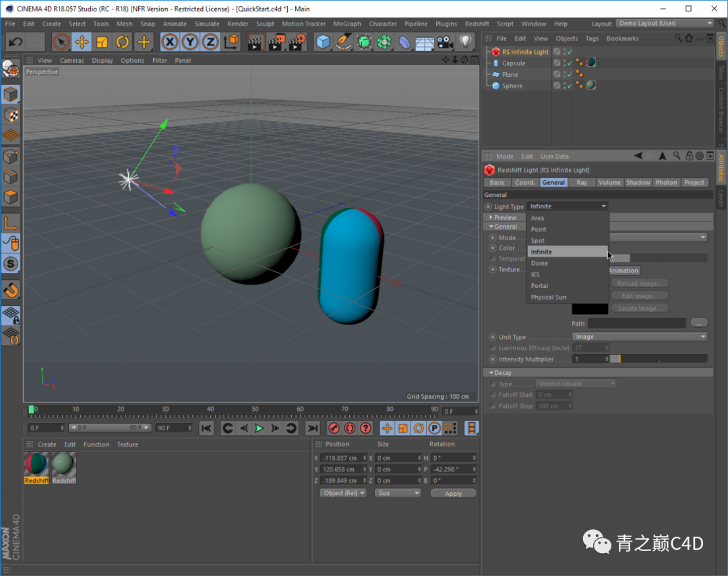
Task: Switch to the Volume tab
Action: tap(609, 183)
